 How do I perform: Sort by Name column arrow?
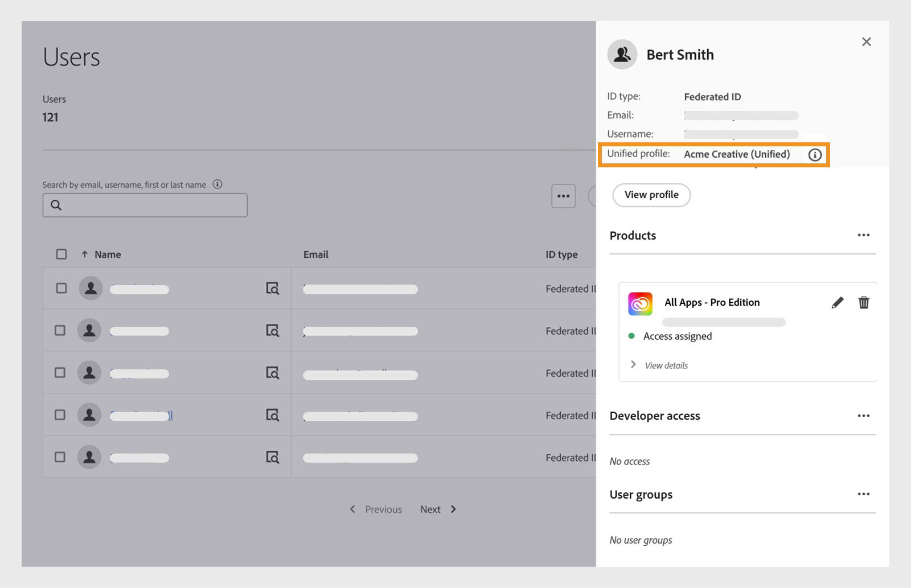84,254
